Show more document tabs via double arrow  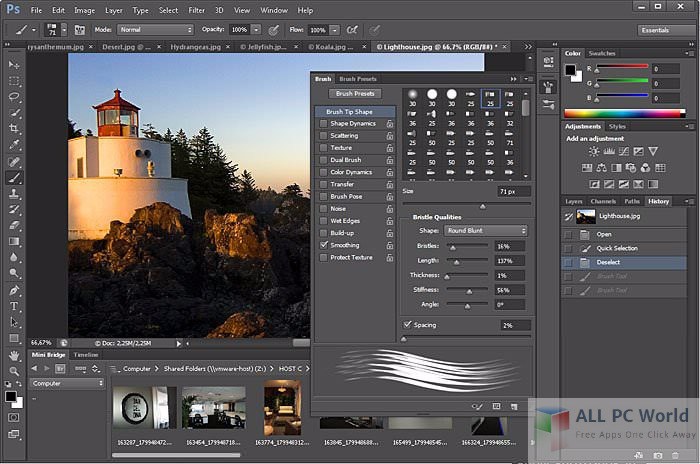[528, 47]
